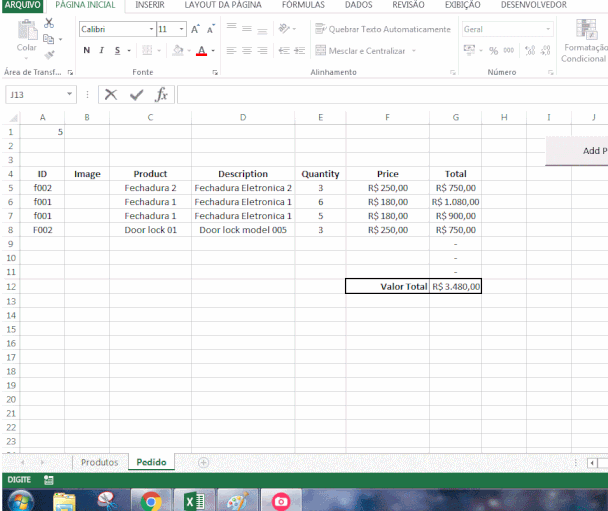Open the Geral number format dropdown
This screenshot has height=511, width=608.
coord(548,29)
